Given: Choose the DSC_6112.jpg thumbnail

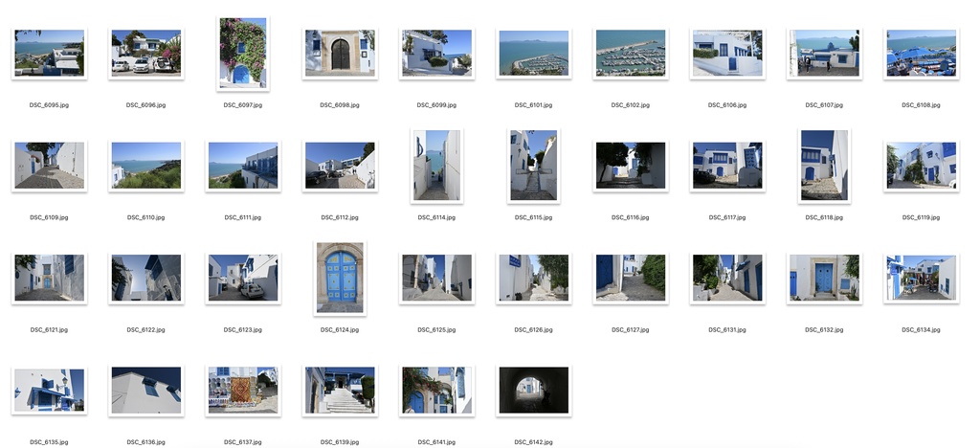Looking at the screenshot, I should pyautogui.click(x=340, y=166).
